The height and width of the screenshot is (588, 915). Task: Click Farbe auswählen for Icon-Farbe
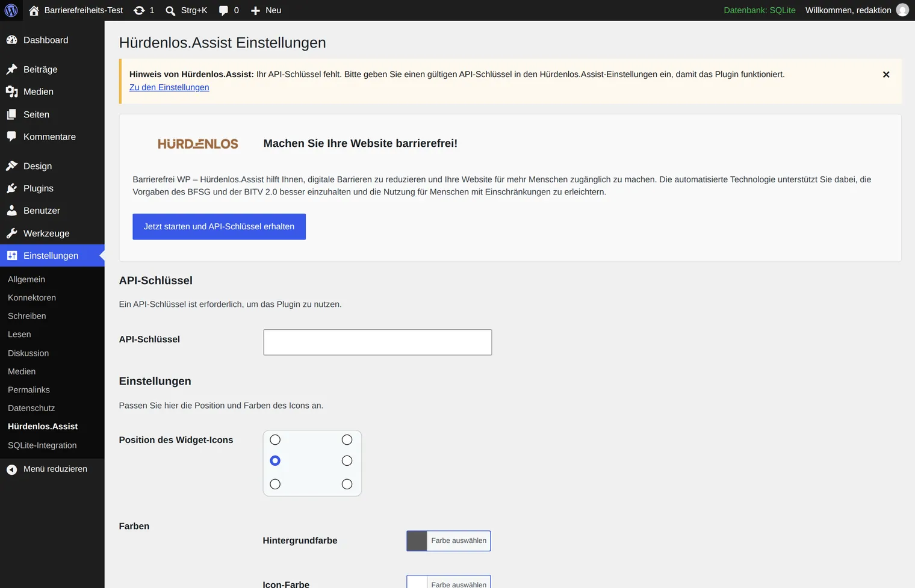[x=459, y=582]
